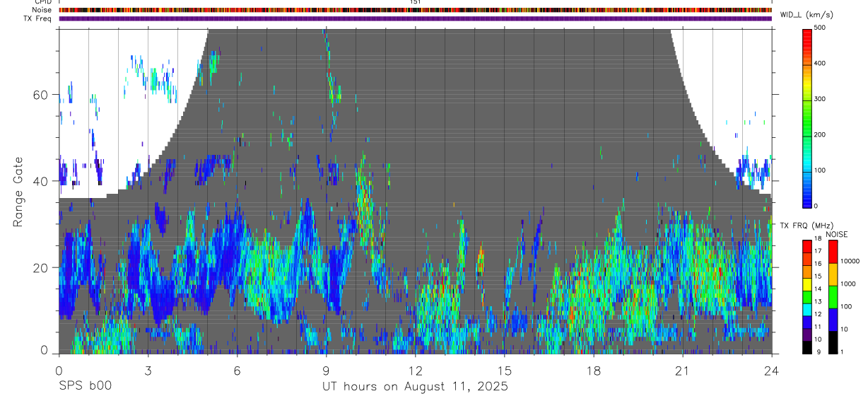868x401 pixels.
Task: Click the 15 label on TX FRQ legend
Action: pyautogui.click(x=819, y=277)
